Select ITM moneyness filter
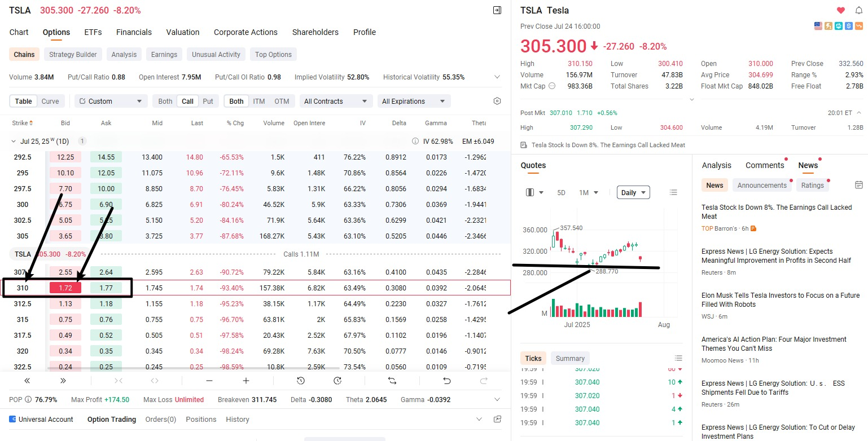Viewport: 868px width, 441px height. point(259,101)
